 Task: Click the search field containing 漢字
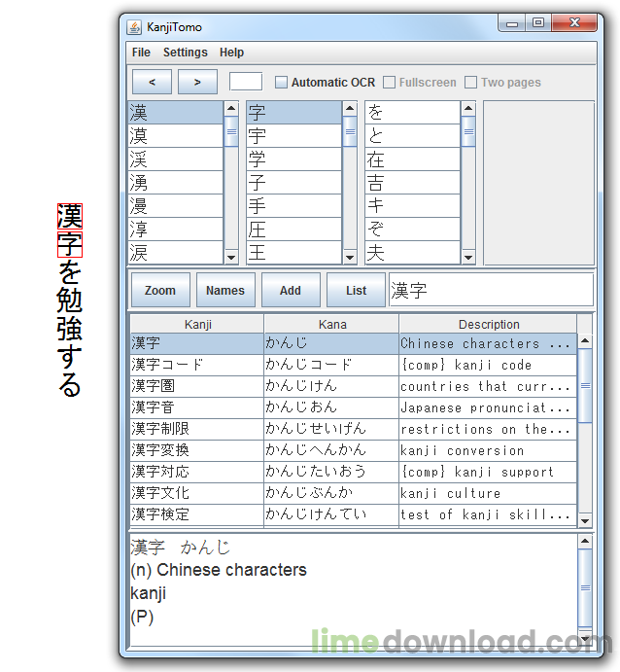(491, 290)
